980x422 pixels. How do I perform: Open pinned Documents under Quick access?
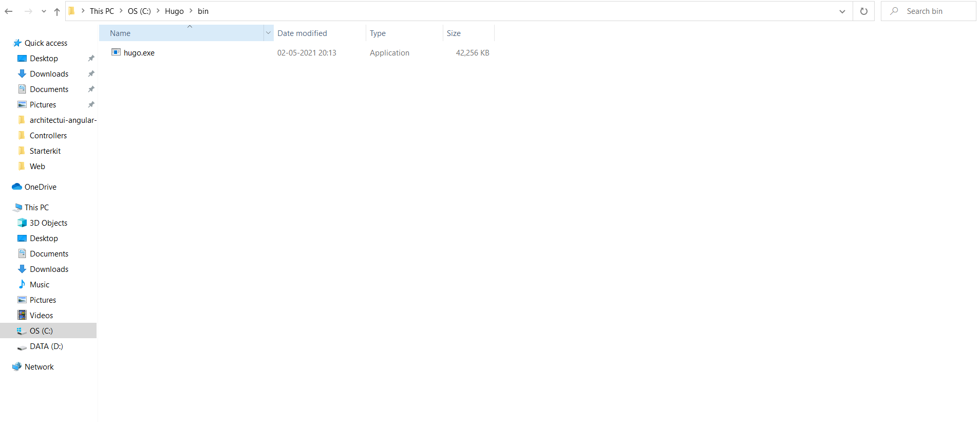49,89
